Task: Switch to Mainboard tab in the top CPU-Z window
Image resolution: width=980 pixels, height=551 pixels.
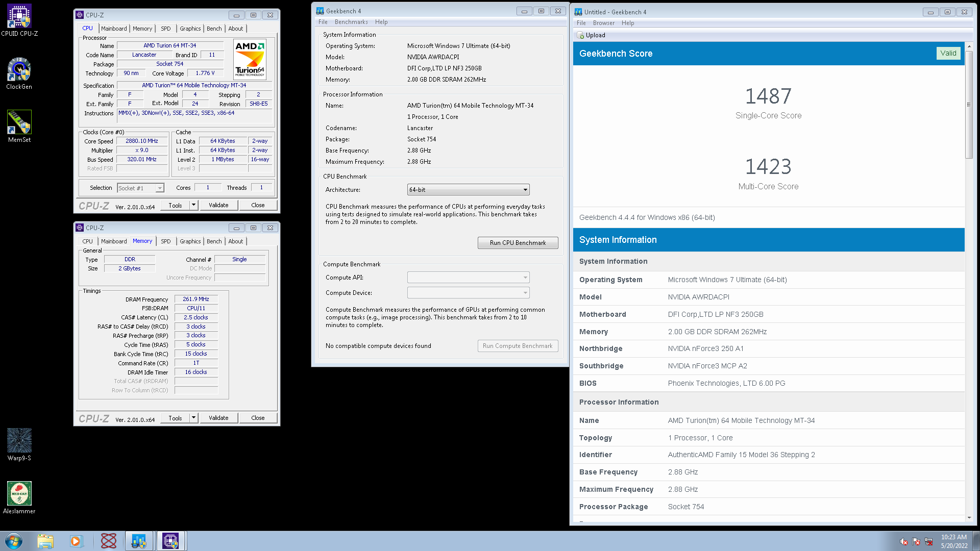Action: 114,29
